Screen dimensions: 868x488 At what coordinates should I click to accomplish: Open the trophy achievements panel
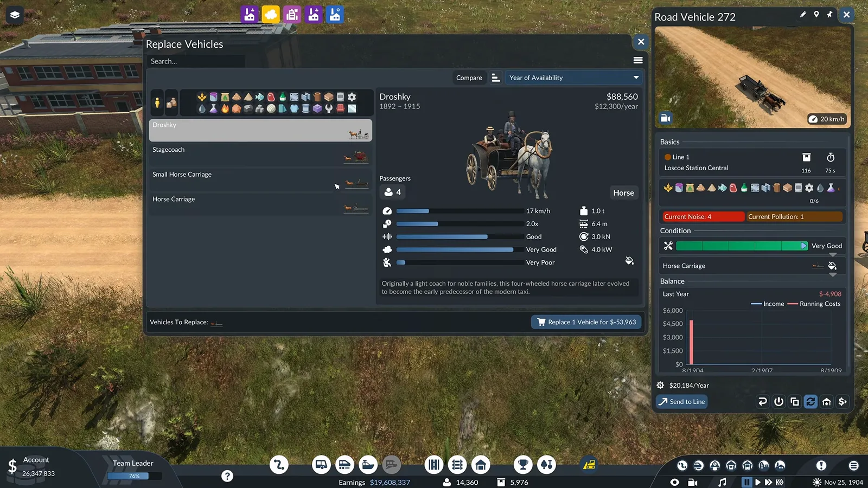click(523, 465)
